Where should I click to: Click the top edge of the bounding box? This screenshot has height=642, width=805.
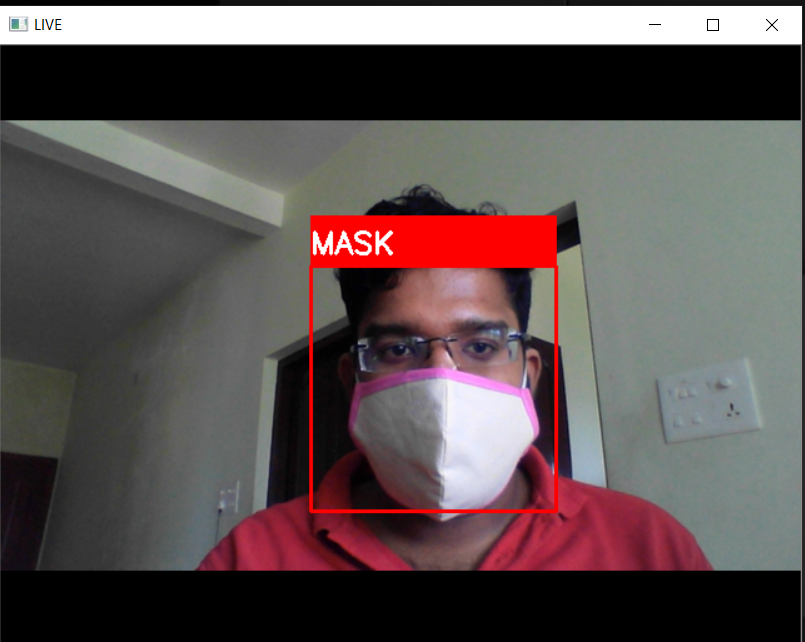[433, 267]
